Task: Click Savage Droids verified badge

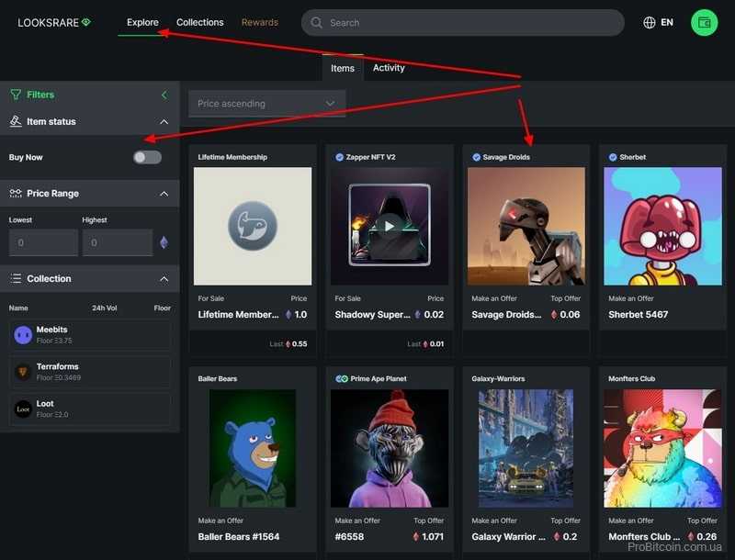Action: (476, 157)
